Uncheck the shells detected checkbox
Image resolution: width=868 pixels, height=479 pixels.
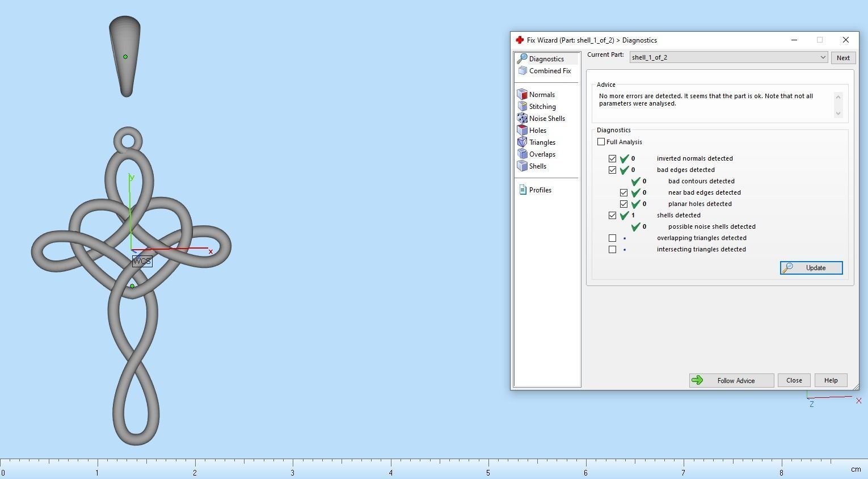613,215
